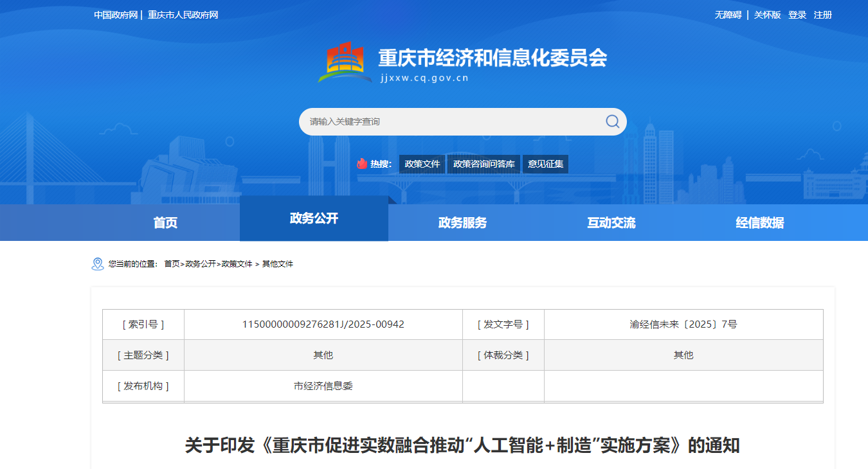The image size is (868, 469).
Task: Click the location pin icon in breadcrumb
Action: pos(98,264)
